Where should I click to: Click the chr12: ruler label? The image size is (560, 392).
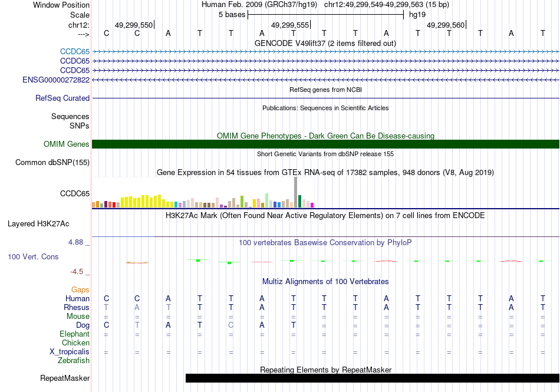point(78,25)
